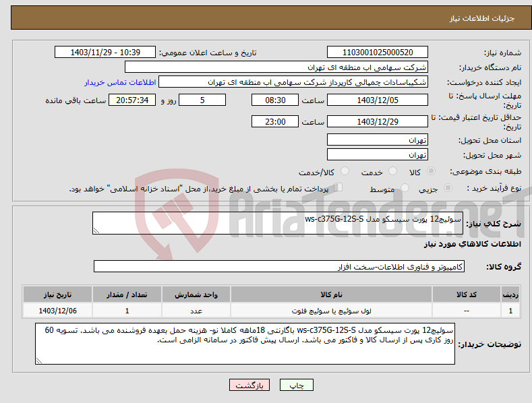Click the جزئیات اطلاعات نیاز header title
The height and width of the screenshot is (403, 532).
(482, 18)
